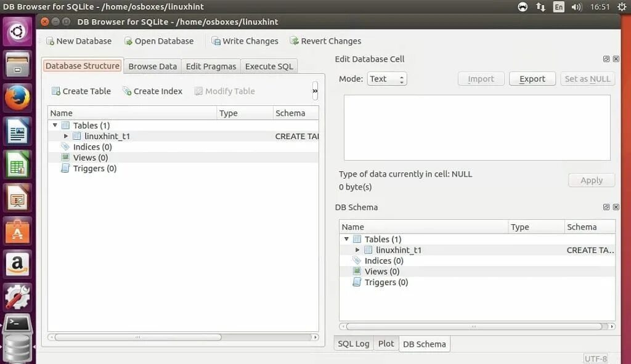Select the DB Schema bottom tab

point(425,344)
